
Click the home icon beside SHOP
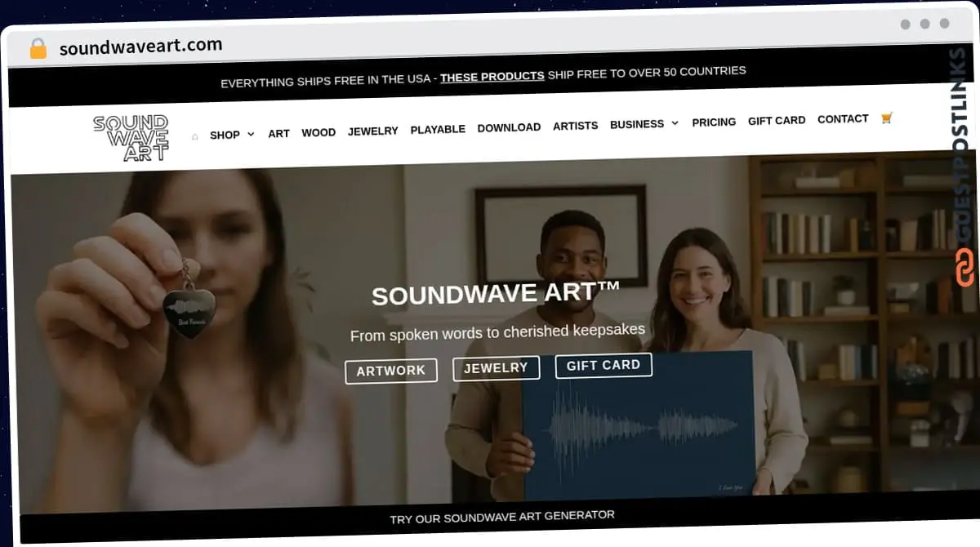[x=194, y=136]
